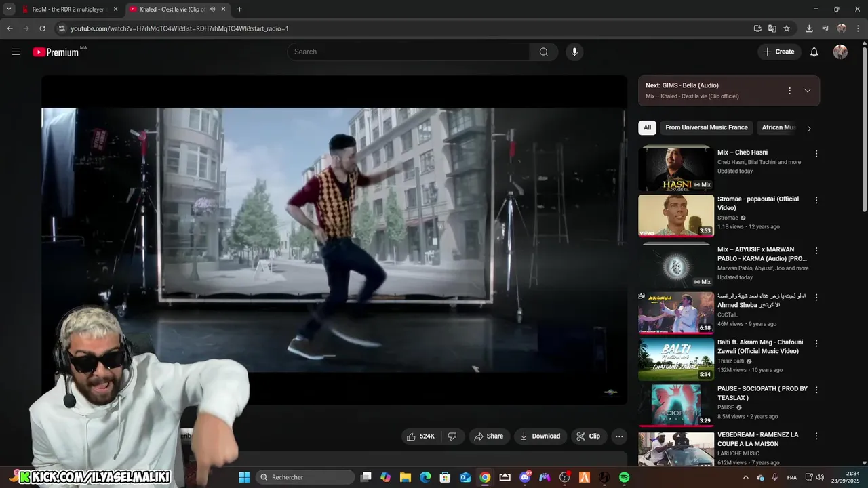Download the video
Screen dimensions: 868x488
click(x=540, y=436)
